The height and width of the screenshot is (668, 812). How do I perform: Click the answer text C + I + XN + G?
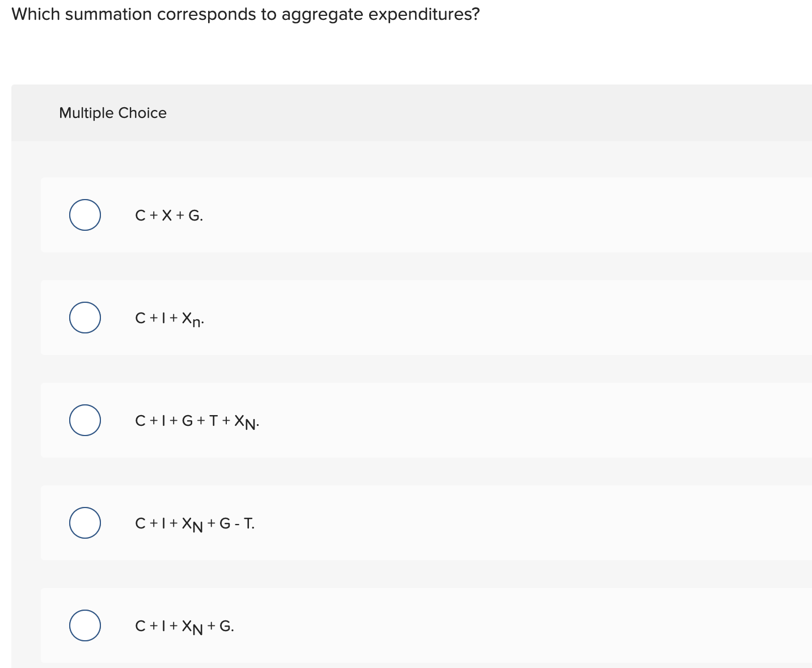[x=184, y=626]
